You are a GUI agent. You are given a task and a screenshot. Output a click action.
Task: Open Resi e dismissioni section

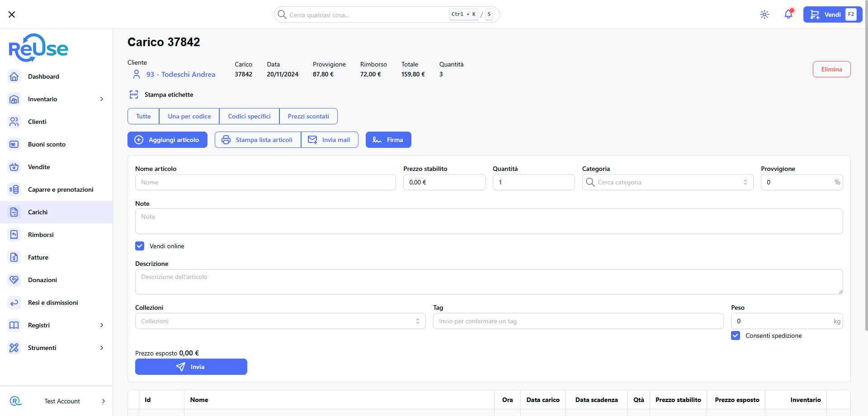[53, 303]
